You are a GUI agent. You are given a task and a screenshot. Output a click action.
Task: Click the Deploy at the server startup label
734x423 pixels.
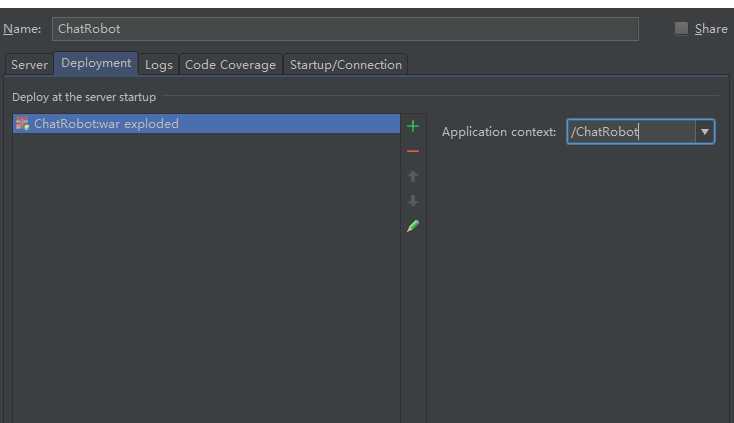(84, 97)
